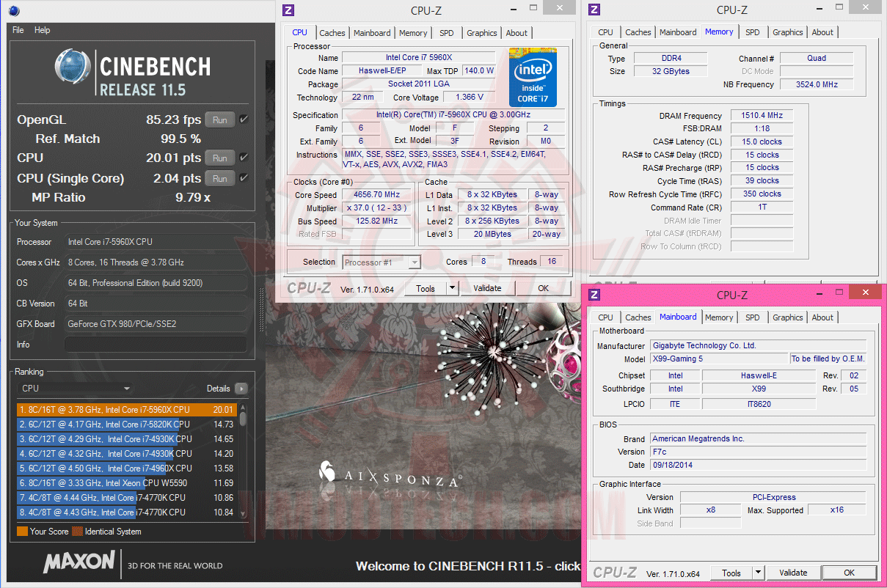This screenshot has width=887, height=588.
Task: Click Validate in the CPU window
Action: pyautogui.click(x=487, y=288)
